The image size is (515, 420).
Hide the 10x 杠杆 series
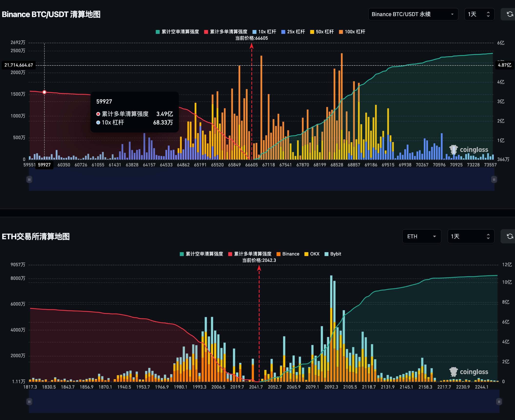pos(264,32)
